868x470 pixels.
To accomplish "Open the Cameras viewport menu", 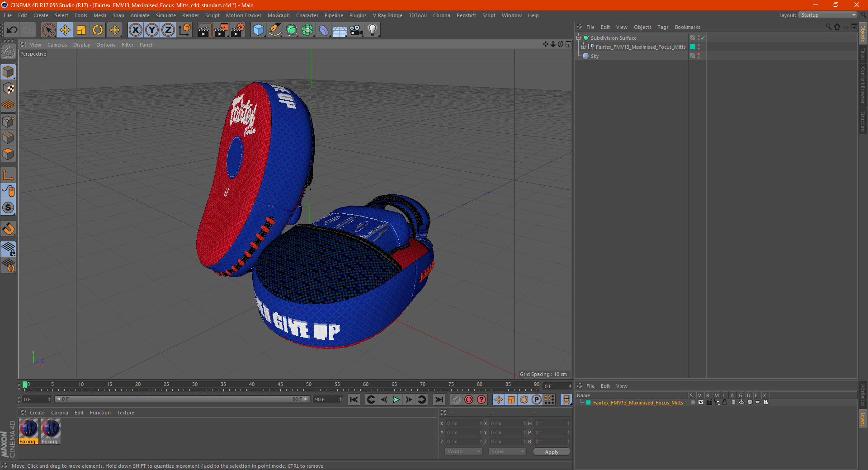I will [57, 45].
